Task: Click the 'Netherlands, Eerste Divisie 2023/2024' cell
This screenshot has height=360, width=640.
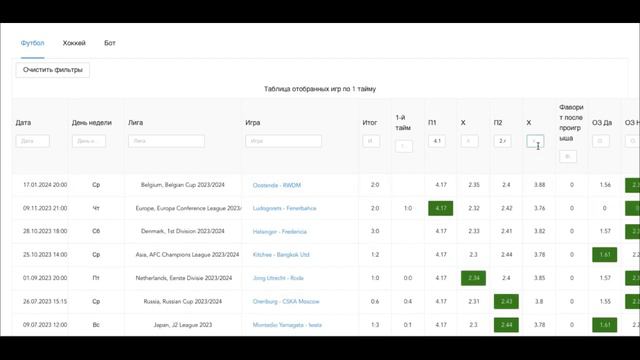Action: [184, 278]
